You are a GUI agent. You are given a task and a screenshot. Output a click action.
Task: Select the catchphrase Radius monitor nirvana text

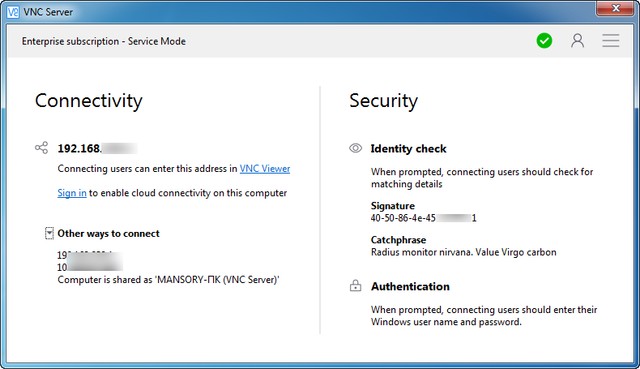(x=463, y=252)
